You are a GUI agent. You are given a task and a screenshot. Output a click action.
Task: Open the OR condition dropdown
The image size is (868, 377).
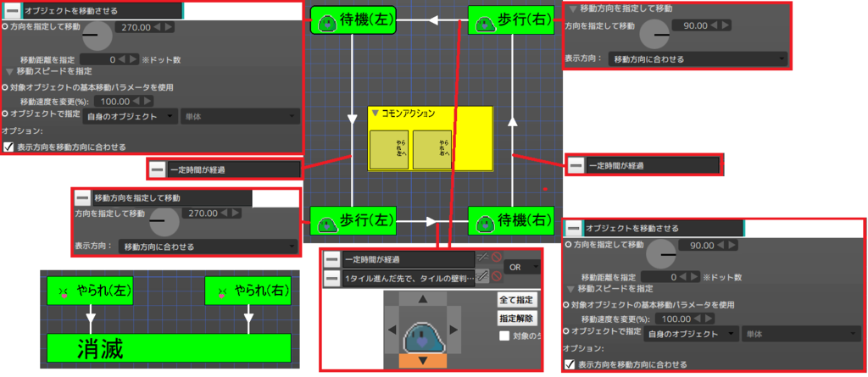point(523,267)
